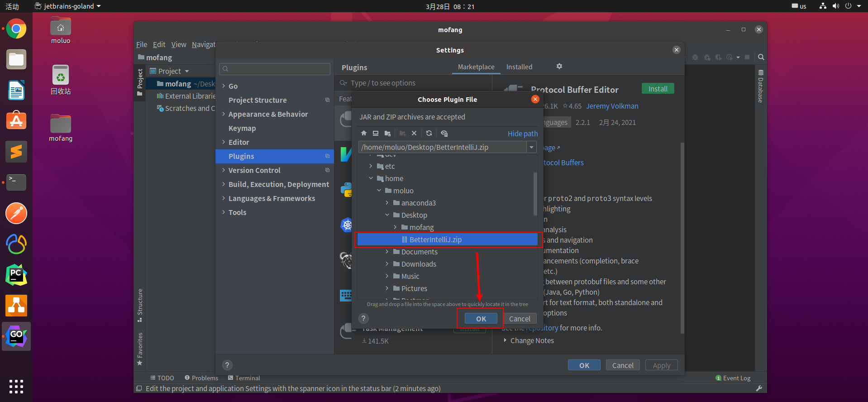This screenshot has width=868, height=402.
Task: Open Database tool window side tab
Action: [x=761, y=86]
